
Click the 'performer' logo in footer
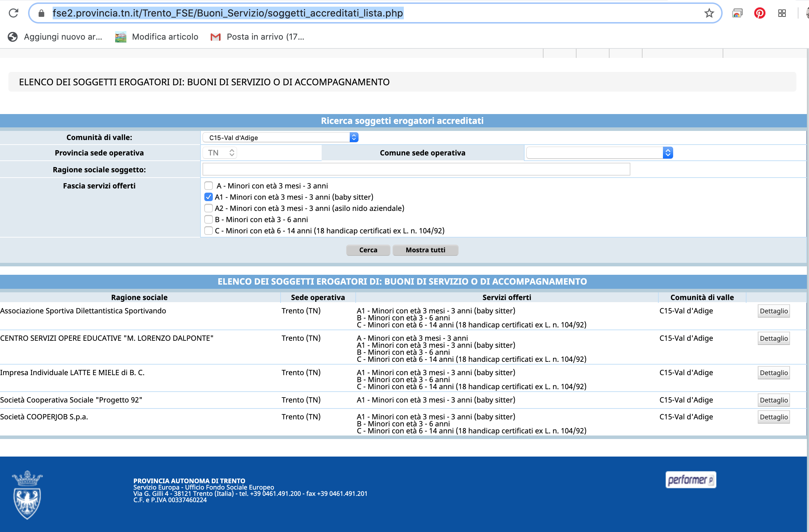(690, 480)
